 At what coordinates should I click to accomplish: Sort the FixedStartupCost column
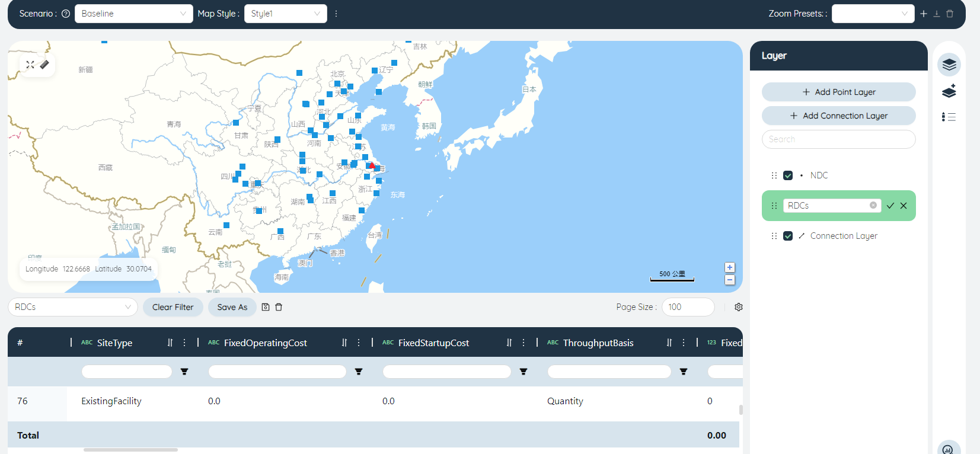(509, 343)
